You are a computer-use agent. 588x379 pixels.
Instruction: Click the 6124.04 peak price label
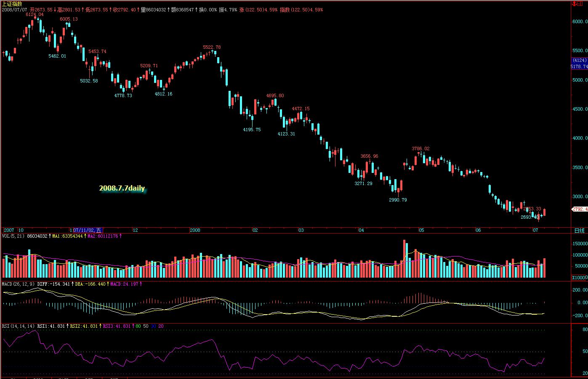[35, 14]
